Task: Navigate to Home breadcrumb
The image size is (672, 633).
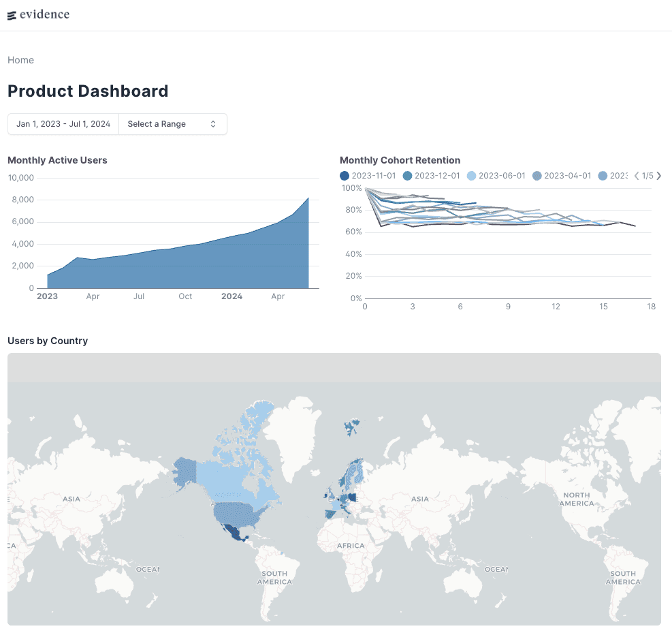Action: (20, 60)
